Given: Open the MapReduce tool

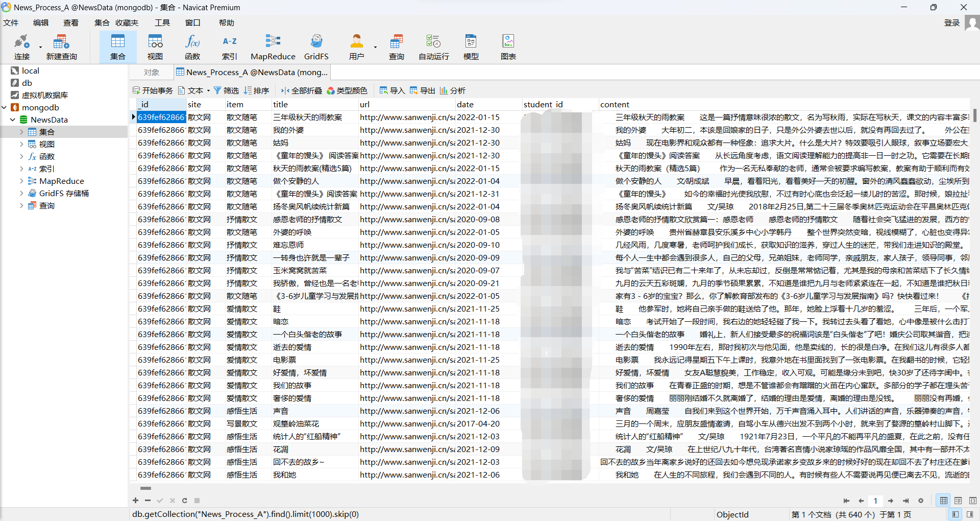Looking at the screenshot, I should tap(273, 46).
